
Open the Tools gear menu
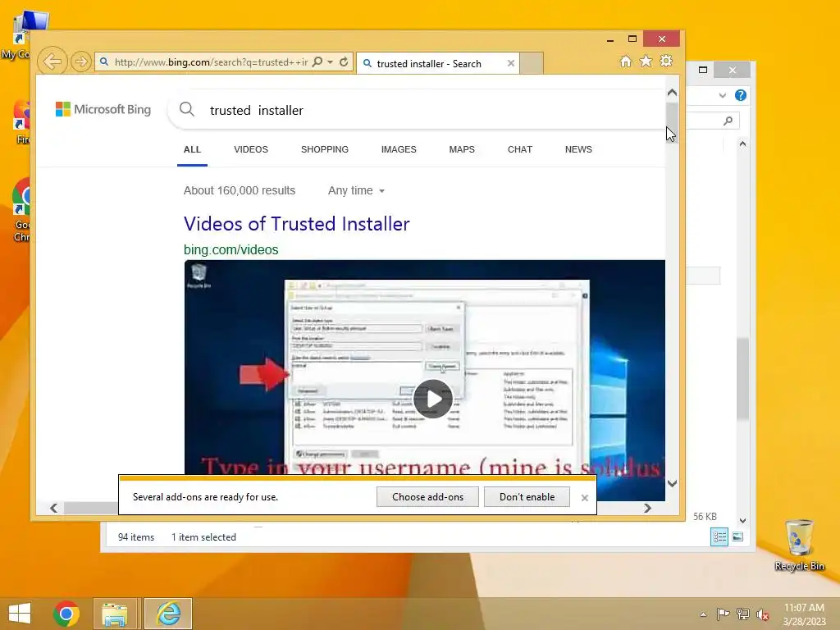[666, 62]
